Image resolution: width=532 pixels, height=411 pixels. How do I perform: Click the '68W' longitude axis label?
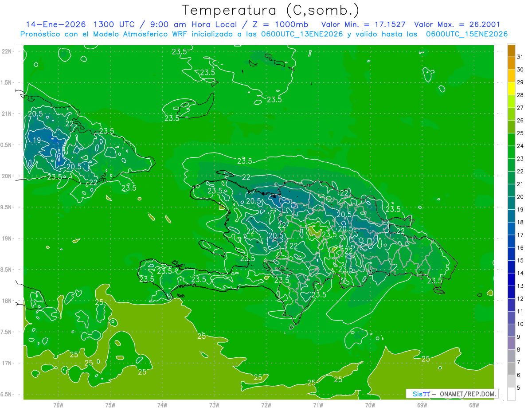click(474, 405)
